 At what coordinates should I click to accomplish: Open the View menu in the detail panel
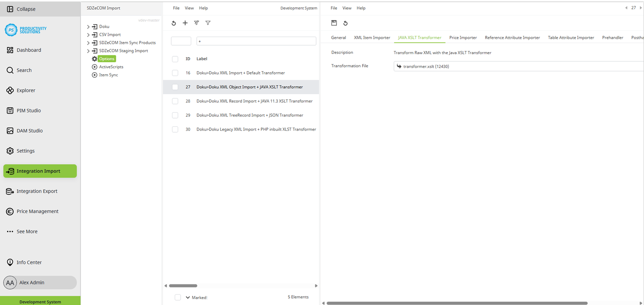[x=347, y=8]
